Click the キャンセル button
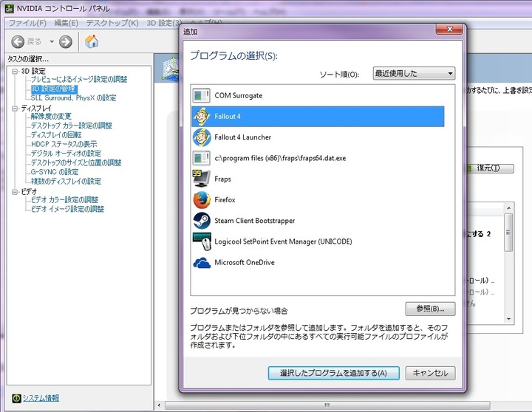Screen dimensions: 532x412 pyautogui.click(x=430, y=373)
